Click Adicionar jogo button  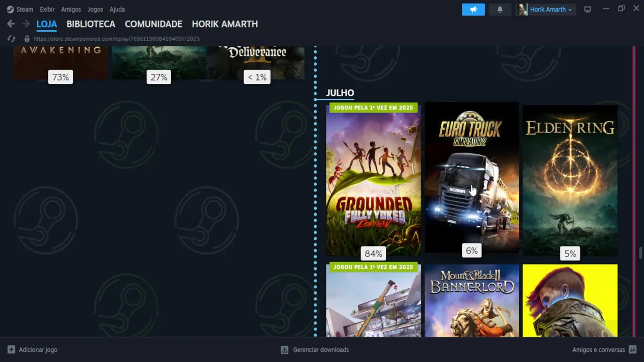point(32,349)
